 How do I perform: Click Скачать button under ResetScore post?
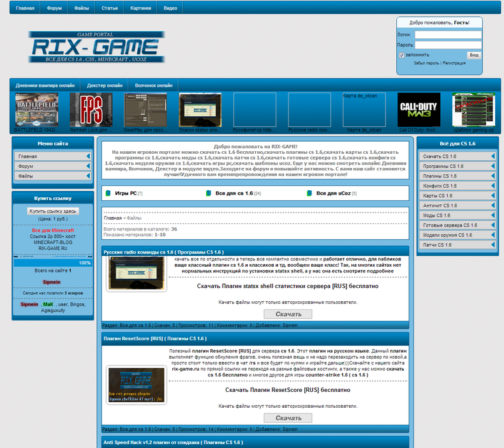(288, 418)
